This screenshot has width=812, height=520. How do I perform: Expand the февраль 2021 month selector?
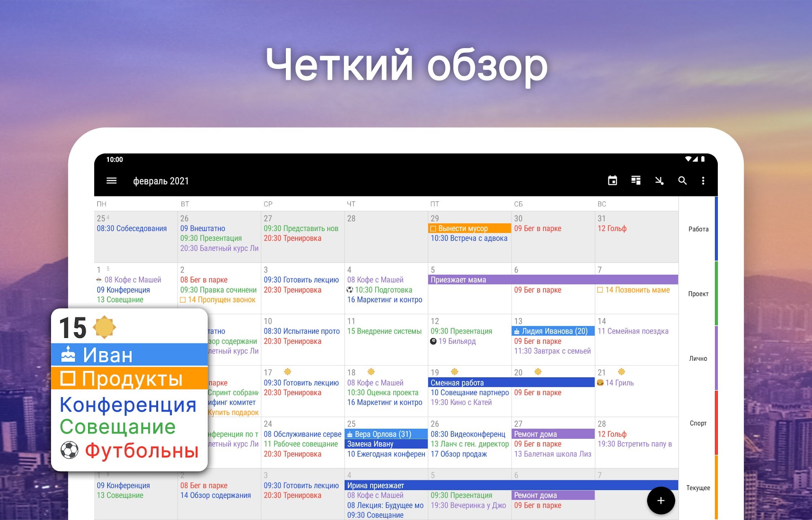[x=161, y=181]
